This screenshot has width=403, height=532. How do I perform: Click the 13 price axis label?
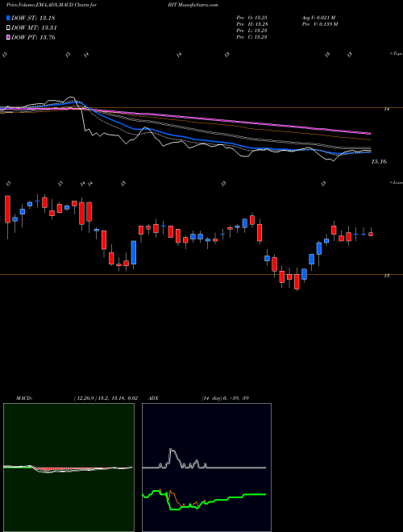pos(386,276)
